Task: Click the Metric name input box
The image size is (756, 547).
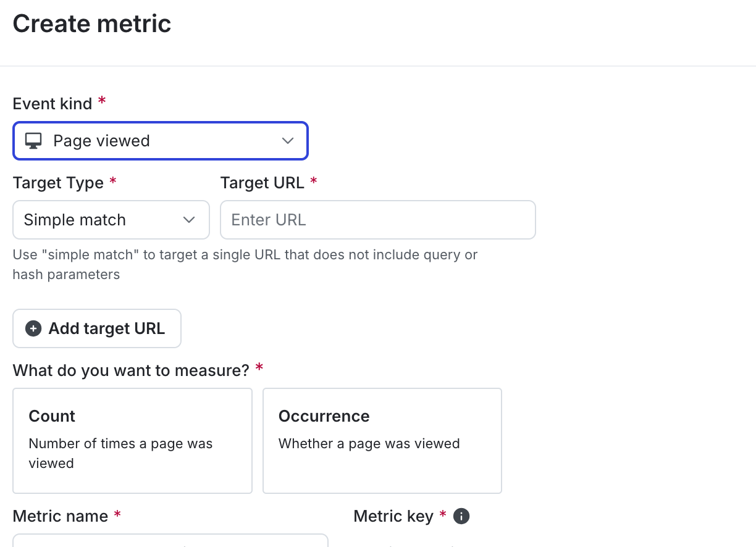Action: pyautogui.click(x=170, y=543)
